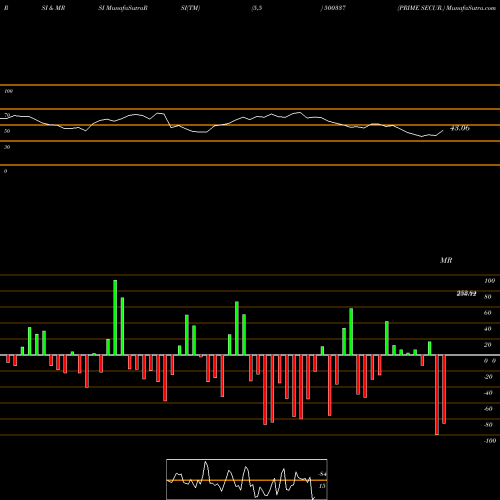Click the -20 label on the MR axis
This screenshot has width=500, height=500.
point(488,377)
